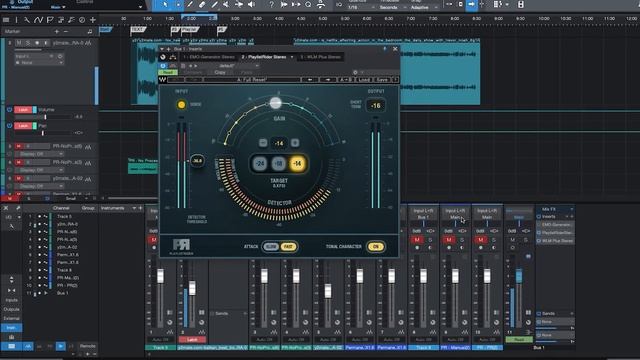Image resolution: width=640 pixels, height=360 pixels.
Task: Adjust the Gain knob on the arc
Action: click(x=276, y=102)
